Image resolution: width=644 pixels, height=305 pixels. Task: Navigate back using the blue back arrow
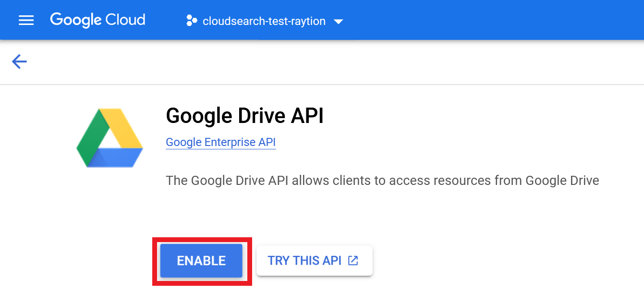[x=19, y=61]
